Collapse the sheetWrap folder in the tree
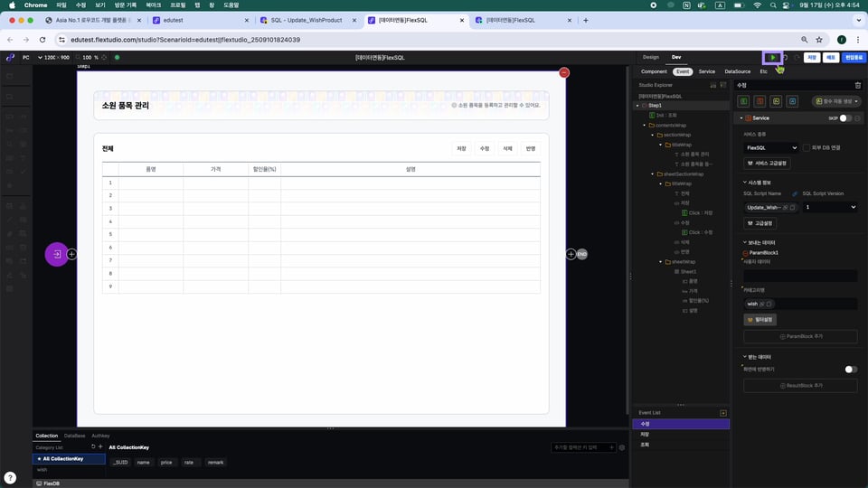The image size is (868, 488). point(660,262)
